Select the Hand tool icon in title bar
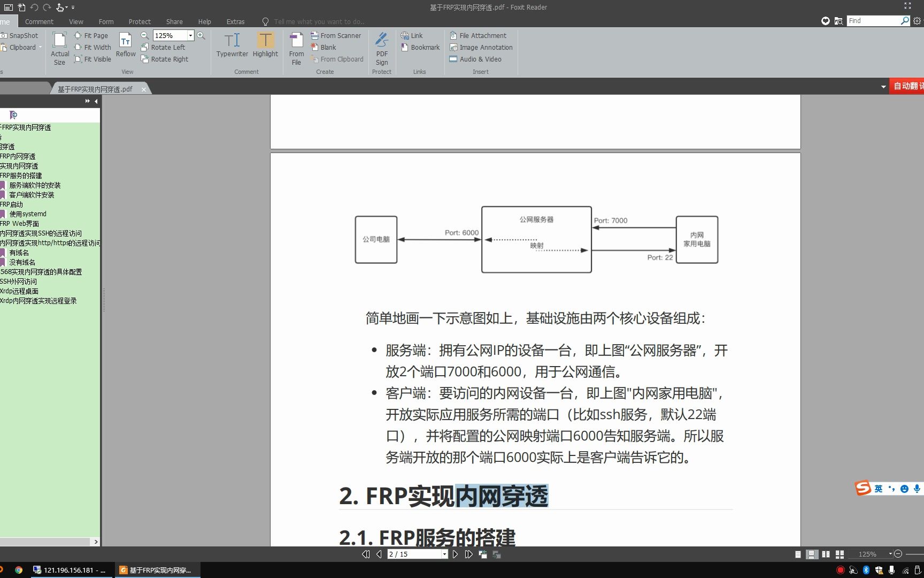 [60, 7]
